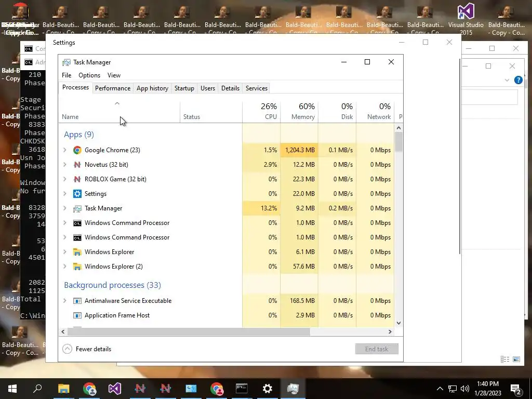Sort processes by Disk column
Screen dimensions: 532x399
[x=337, y=112]
